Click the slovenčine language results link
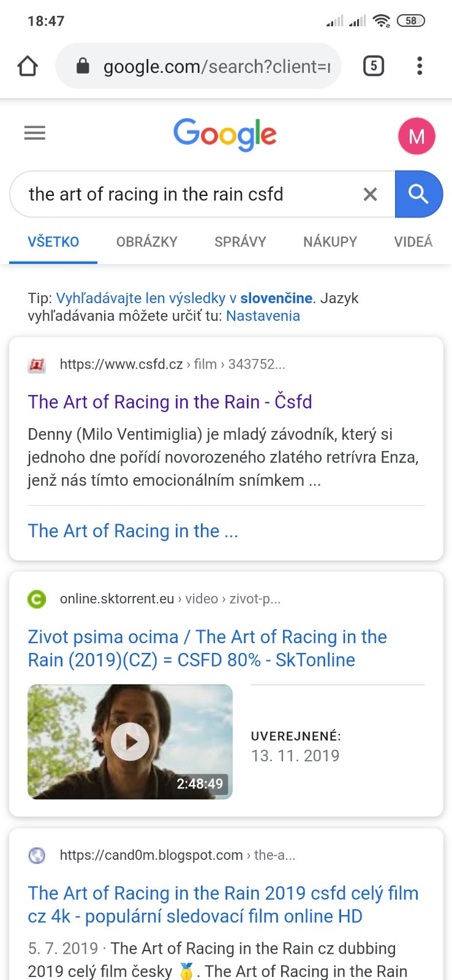 (x=276, y=298)
